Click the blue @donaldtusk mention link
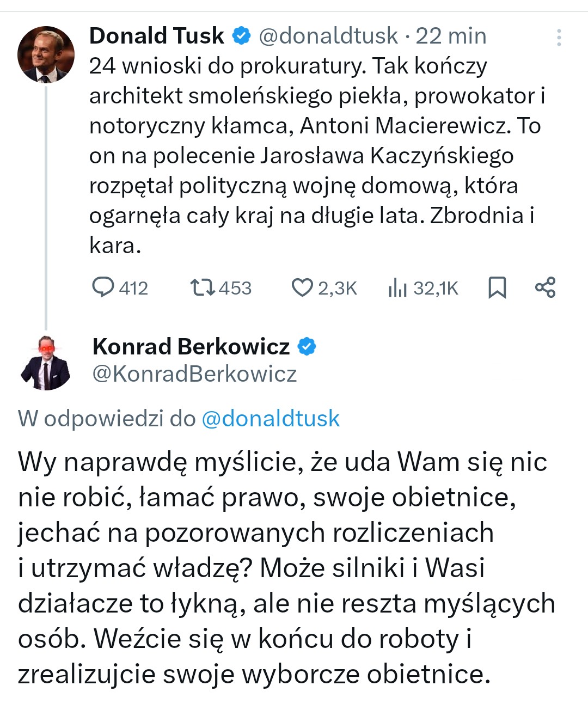588x704 pixels. [271, 419]
